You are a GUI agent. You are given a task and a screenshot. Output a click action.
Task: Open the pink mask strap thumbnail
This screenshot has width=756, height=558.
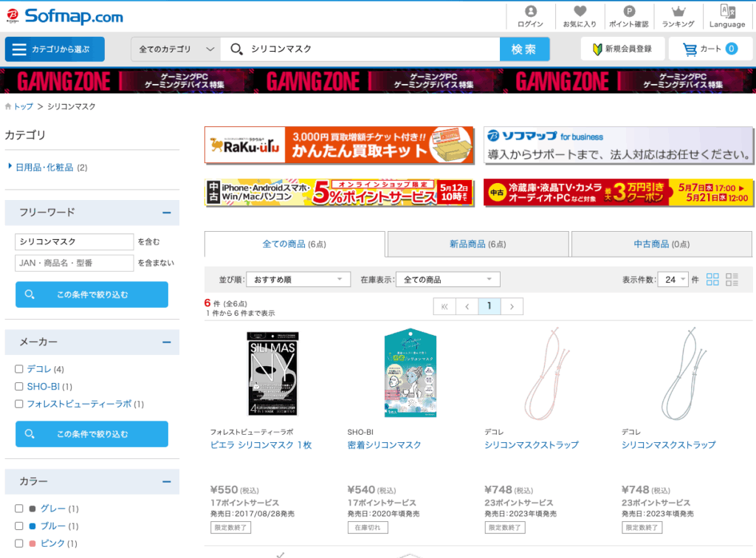pos(547,373)
